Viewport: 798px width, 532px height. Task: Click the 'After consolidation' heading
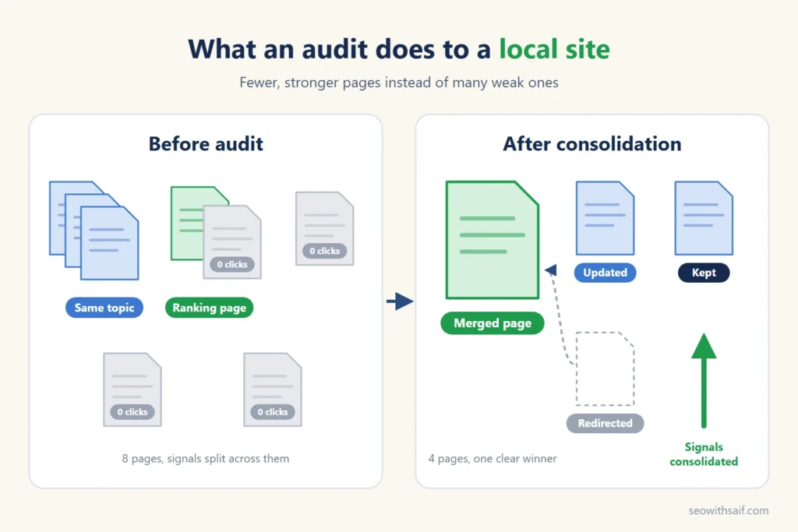click(592, 144)
